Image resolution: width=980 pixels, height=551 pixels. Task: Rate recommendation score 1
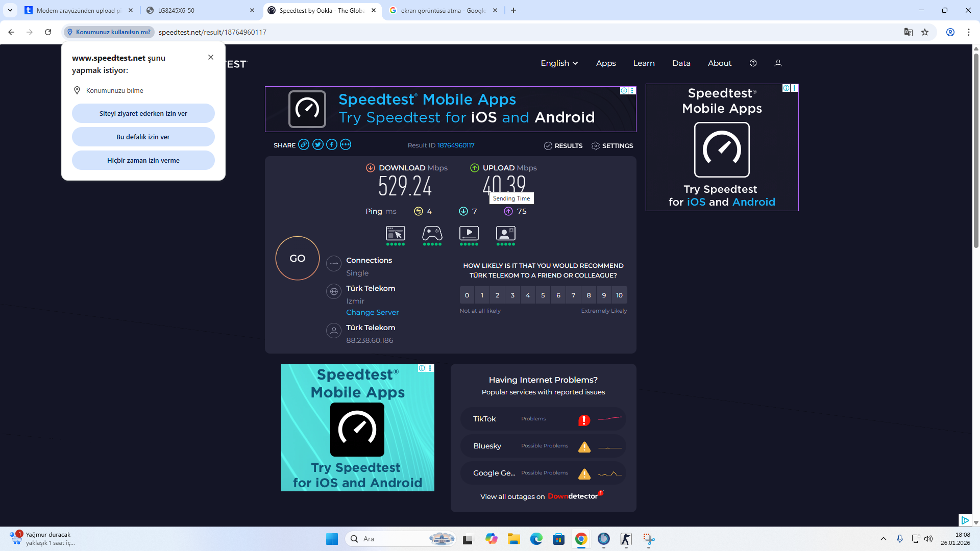click(x=482, y=295)
